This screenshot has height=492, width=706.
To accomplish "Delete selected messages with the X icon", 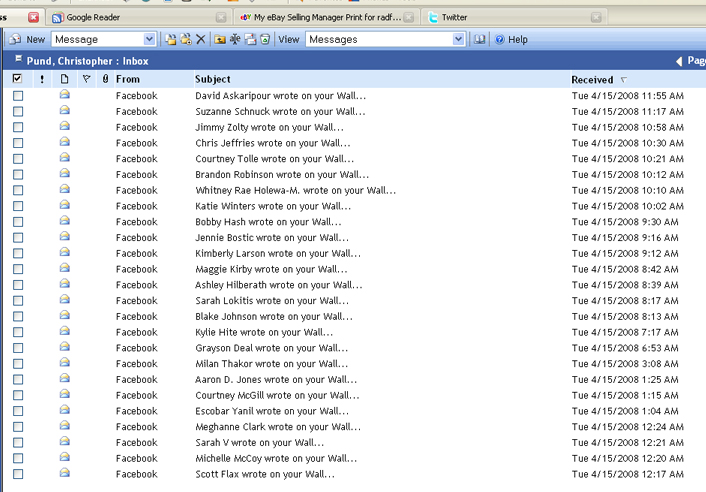I will [x=201, y=40].
